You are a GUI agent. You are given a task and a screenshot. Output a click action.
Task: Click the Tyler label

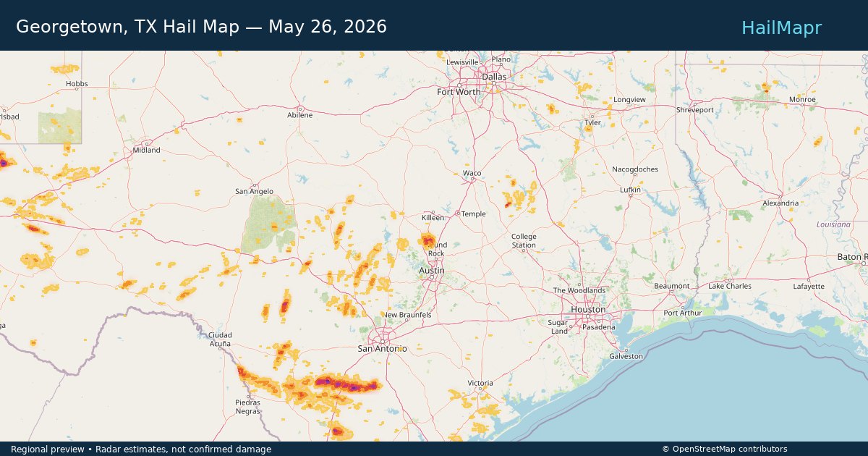point(592,123)
